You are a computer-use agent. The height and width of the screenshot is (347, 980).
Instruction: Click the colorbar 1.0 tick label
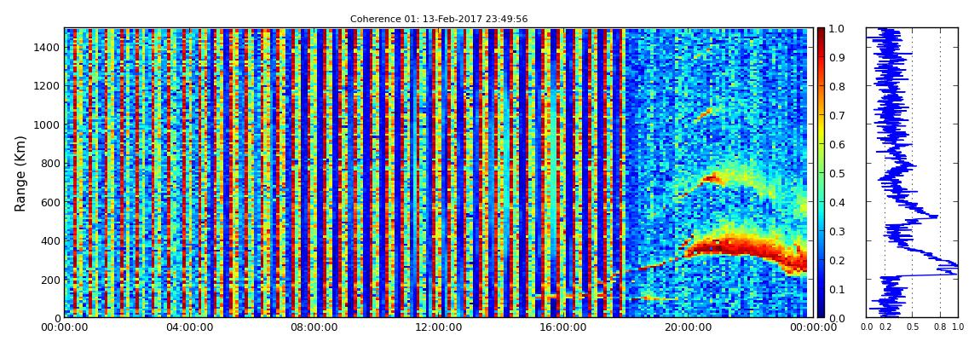[836, 29]
